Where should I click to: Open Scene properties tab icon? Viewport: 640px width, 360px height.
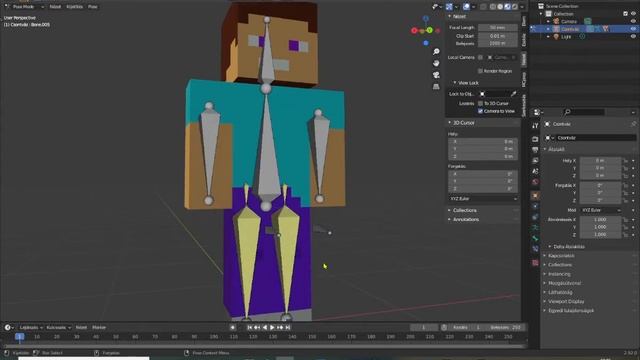pos(535,171)
